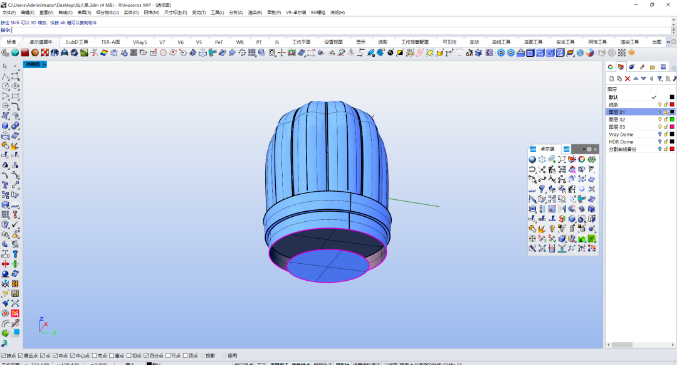Screen dimensions: 677x365
Task: Click the rainbow-colored surface icon in the top toolbar
Action: (x=104, y=53)
